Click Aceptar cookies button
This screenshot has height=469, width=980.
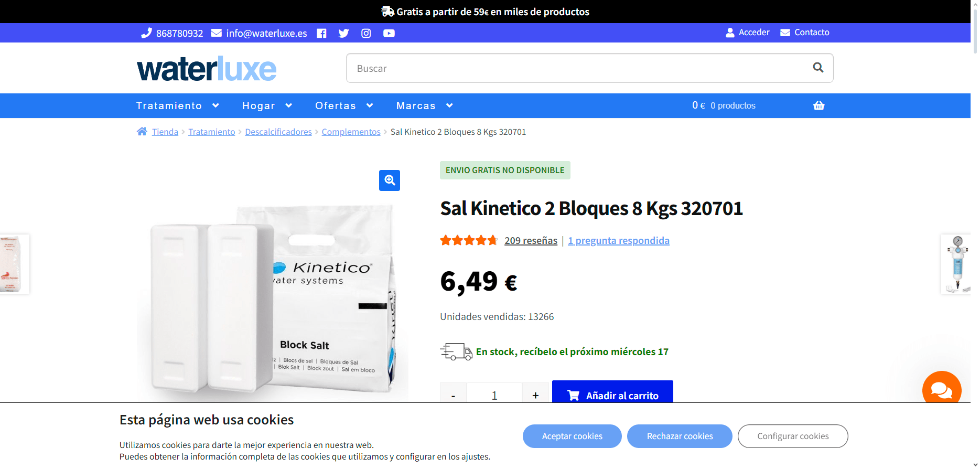[x=572, y=436]
